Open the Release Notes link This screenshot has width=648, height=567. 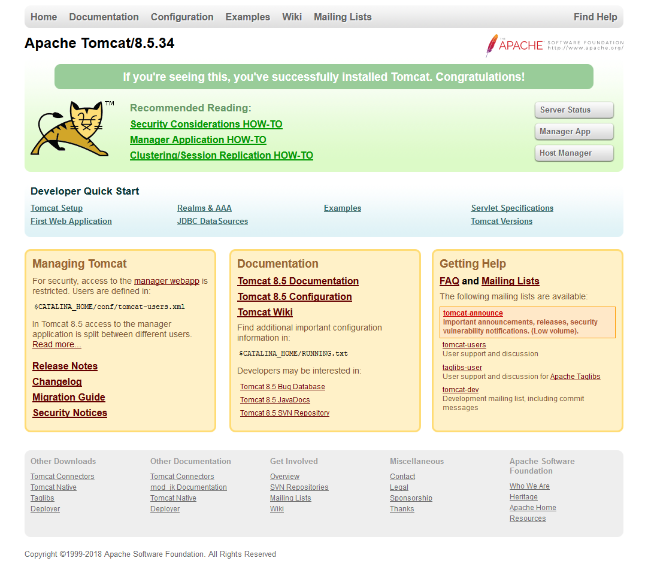(x=65, y=366)
